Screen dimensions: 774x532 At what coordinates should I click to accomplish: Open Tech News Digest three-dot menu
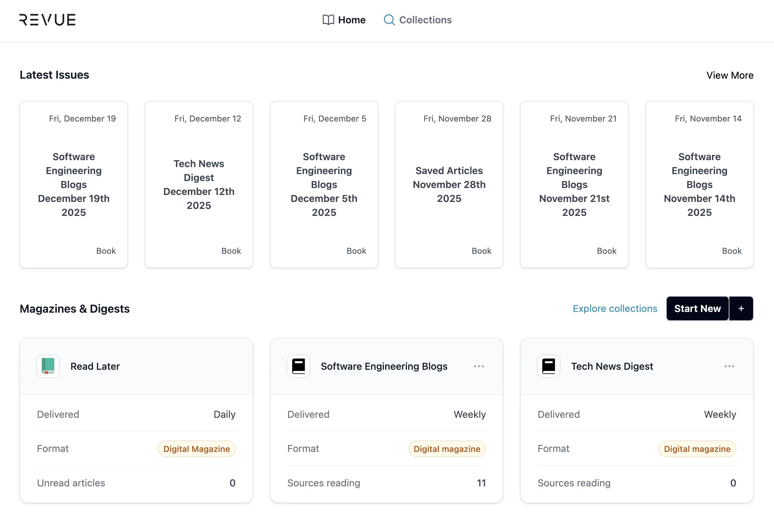pos(729,366)
